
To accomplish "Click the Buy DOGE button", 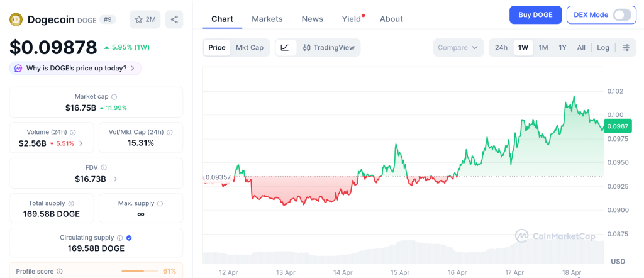I will (x=535, y=15).
